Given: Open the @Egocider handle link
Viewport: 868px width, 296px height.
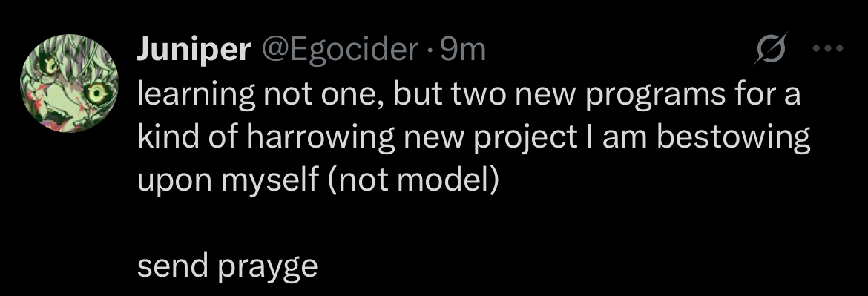Looking at the screenshot, I should [x=340, y=51].
